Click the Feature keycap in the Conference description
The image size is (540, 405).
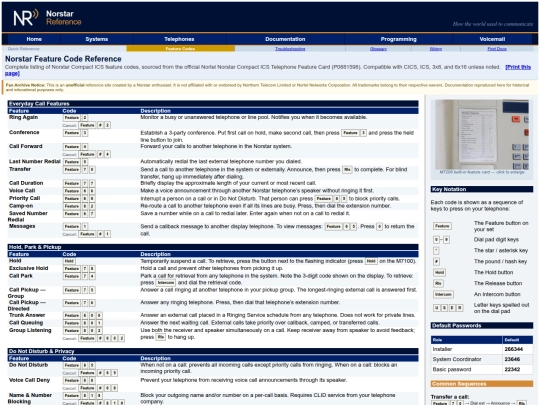(350, 133)
